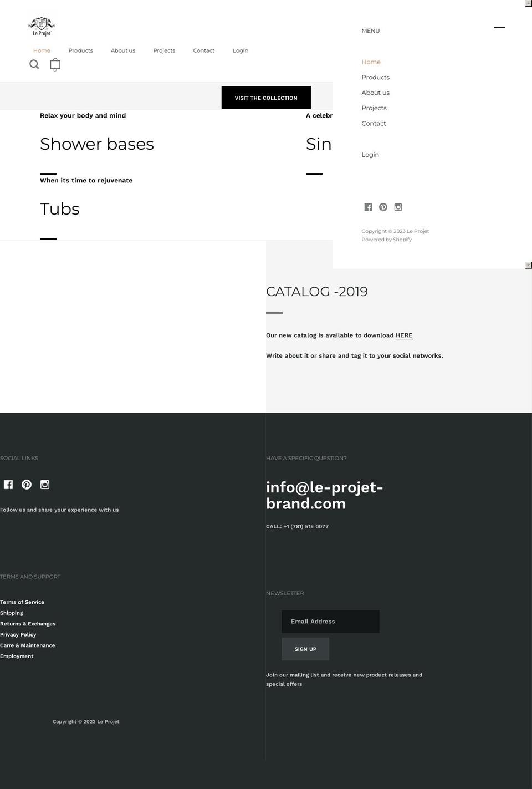Download the catalog via the HERE link
532x789 pixels.
(403, 335)
